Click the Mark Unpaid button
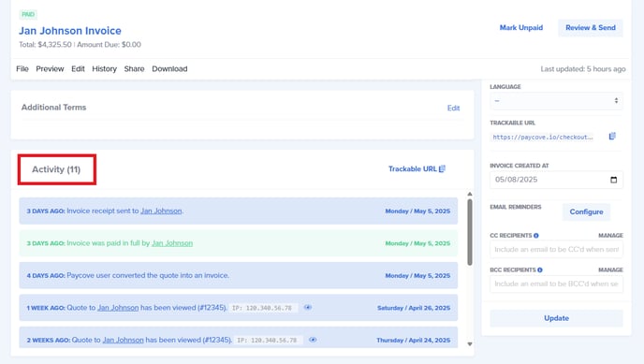Image resolution: width=644 pixels, height=364 pixels. (x=521, y=27)
